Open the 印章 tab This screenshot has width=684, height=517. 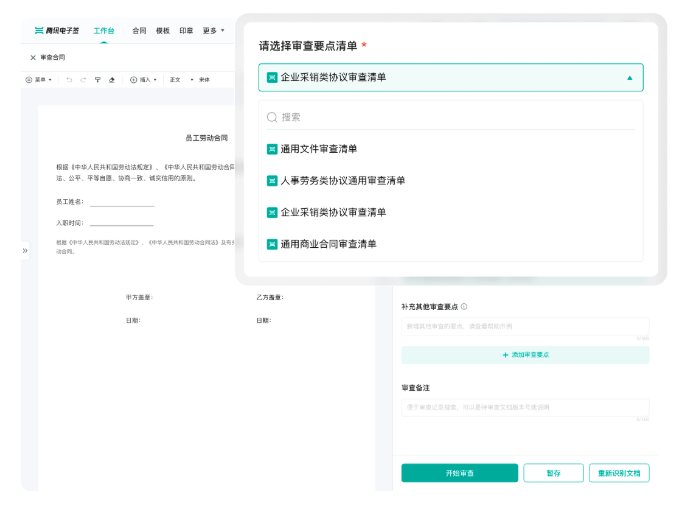click(186, 31)
